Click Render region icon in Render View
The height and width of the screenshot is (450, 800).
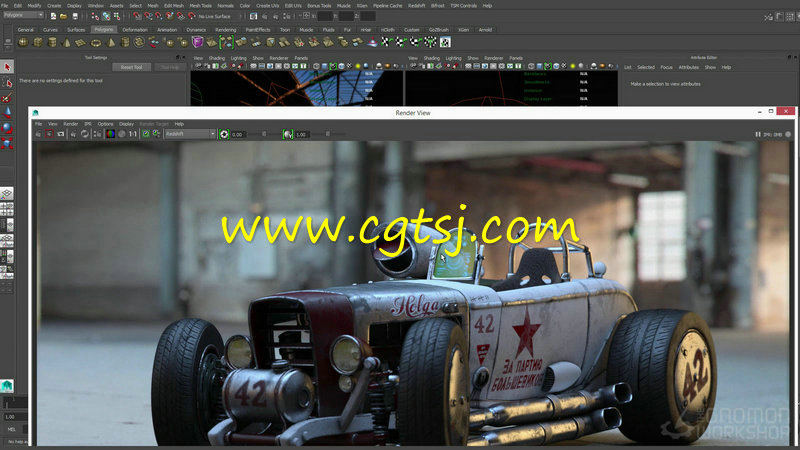(49, 134)
